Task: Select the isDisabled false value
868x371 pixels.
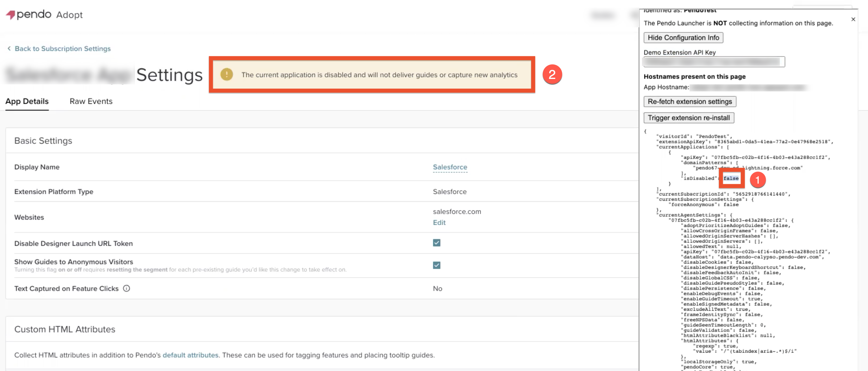Action: (731, 178)
